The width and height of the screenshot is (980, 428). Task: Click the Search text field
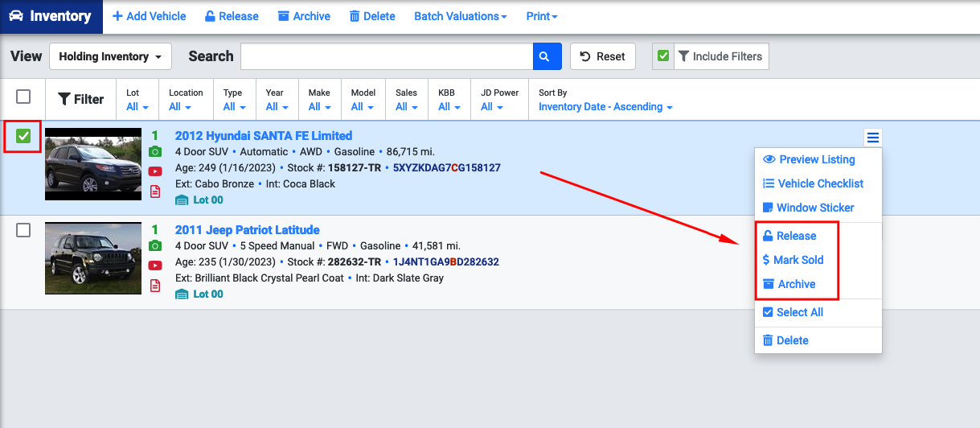coord(387,56)
